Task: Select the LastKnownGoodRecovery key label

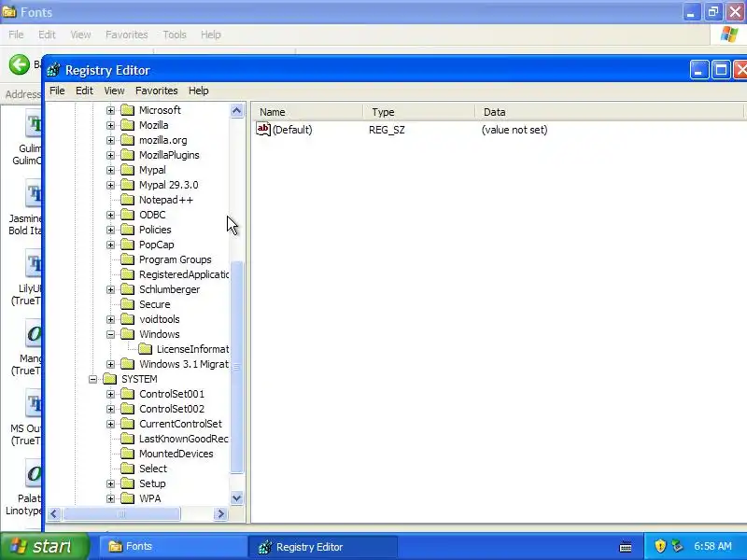Action: (183, 439)
